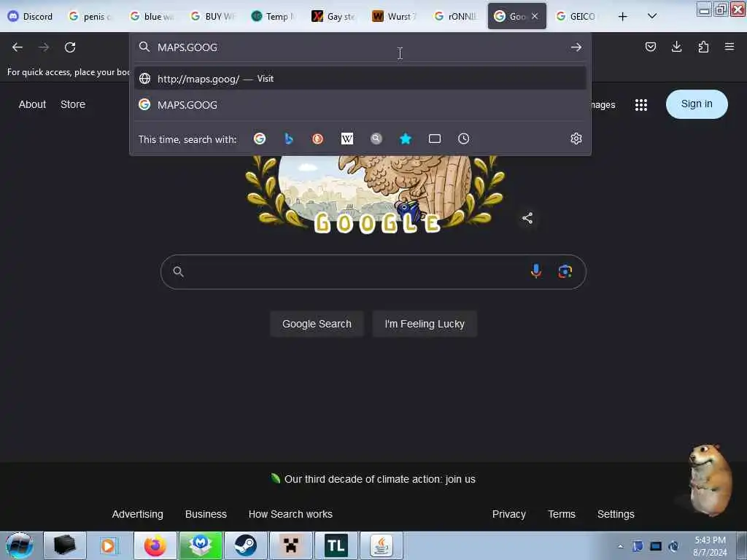Open the extensions puzzle icon
Screen dimensions: 747x560
[x=703, y=47]
